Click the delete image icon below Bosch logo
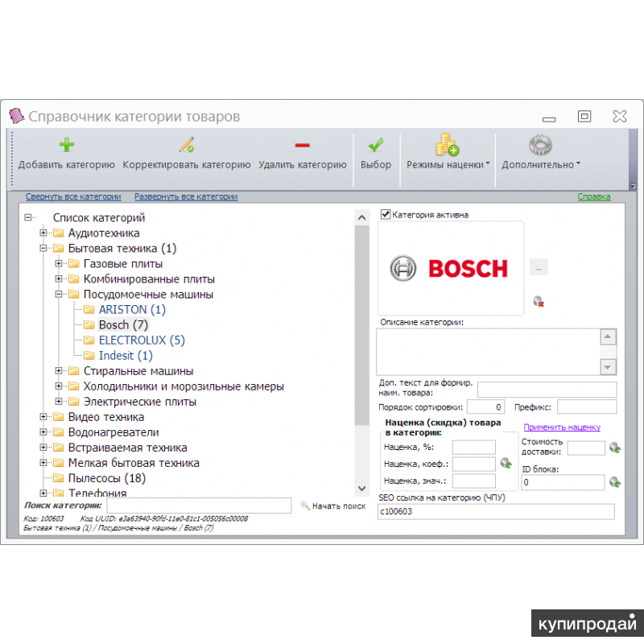 (x=539, y=301)
